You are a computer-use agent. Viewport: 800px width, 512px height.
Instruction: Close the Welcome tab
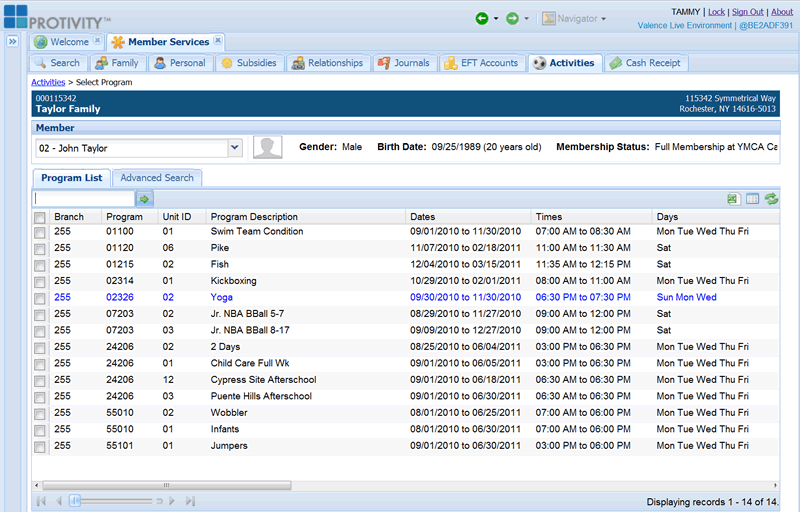pos(97,41)
